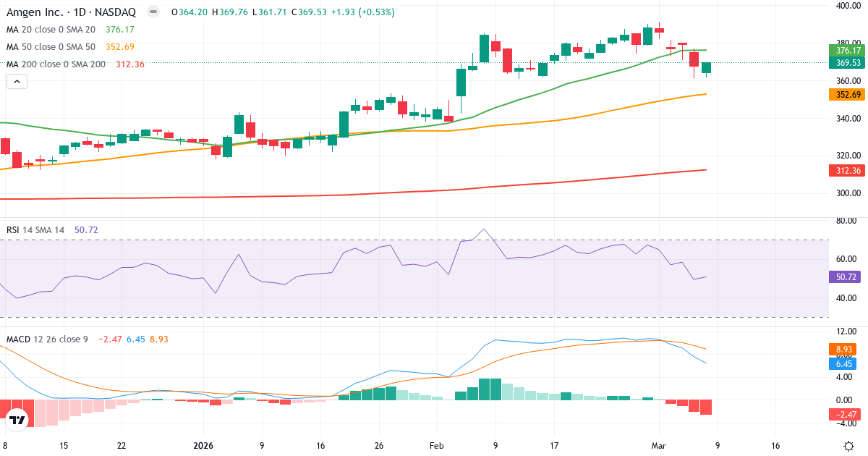This screenshot has width=868, height=456.
Task: Click the purple RSI 50.72 value tag
Action: [845, 276]
